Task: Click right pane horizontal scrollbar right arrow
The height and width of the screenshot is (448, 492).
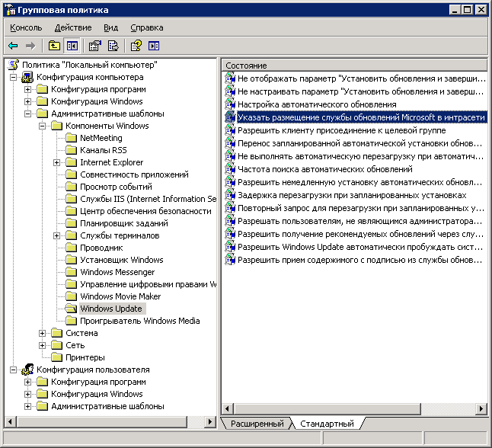Action: pyautogui.click(x=481, y=408)
